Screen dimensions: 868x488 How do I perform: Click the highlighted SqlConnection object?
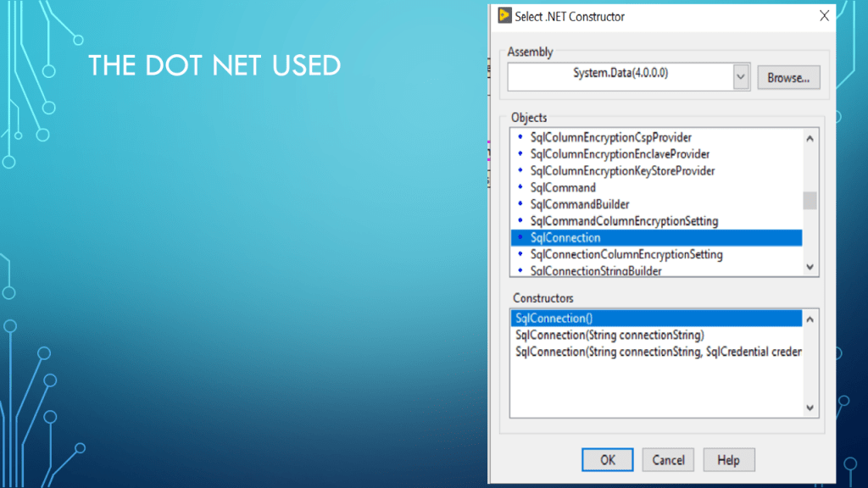[x=565, y=238]
